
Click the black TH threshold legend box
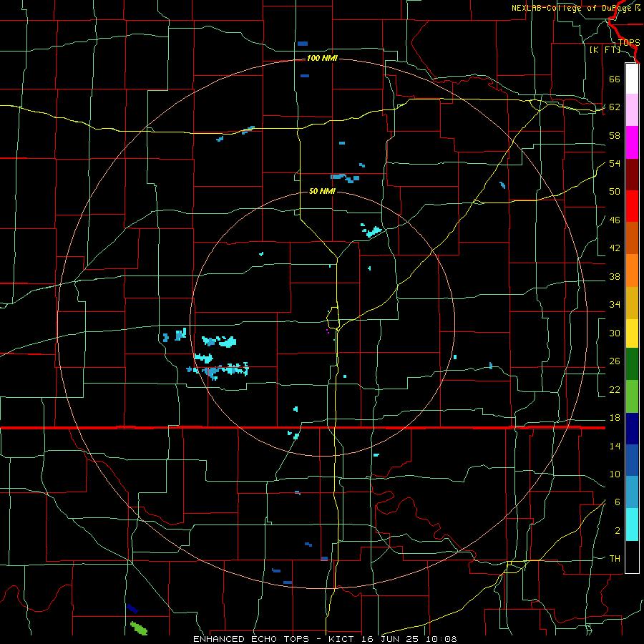click(x=632, y=557)
